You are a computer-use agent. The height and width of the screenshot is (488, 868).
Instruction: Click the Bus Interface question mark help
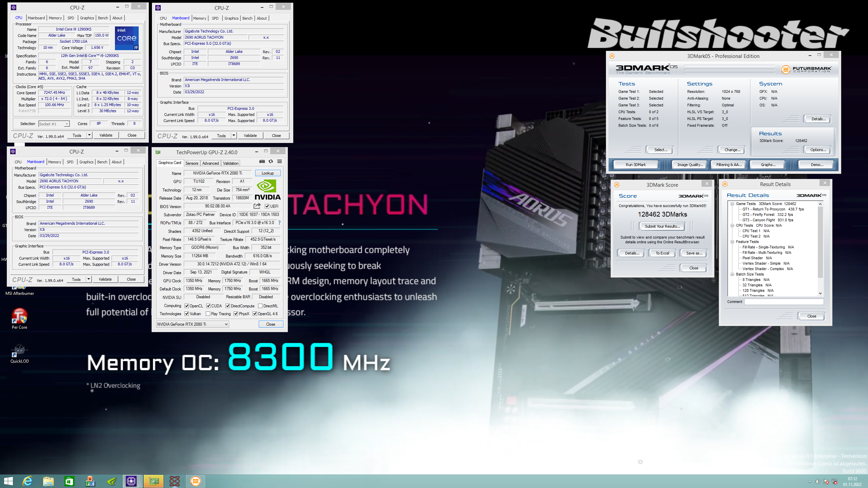(x=279, y=223)
